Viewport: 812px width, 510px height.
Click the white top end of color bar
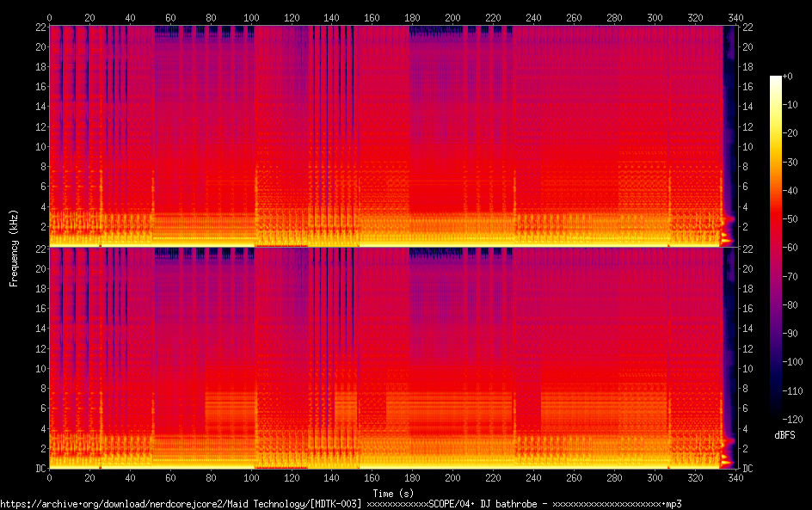tap(776, 79)
